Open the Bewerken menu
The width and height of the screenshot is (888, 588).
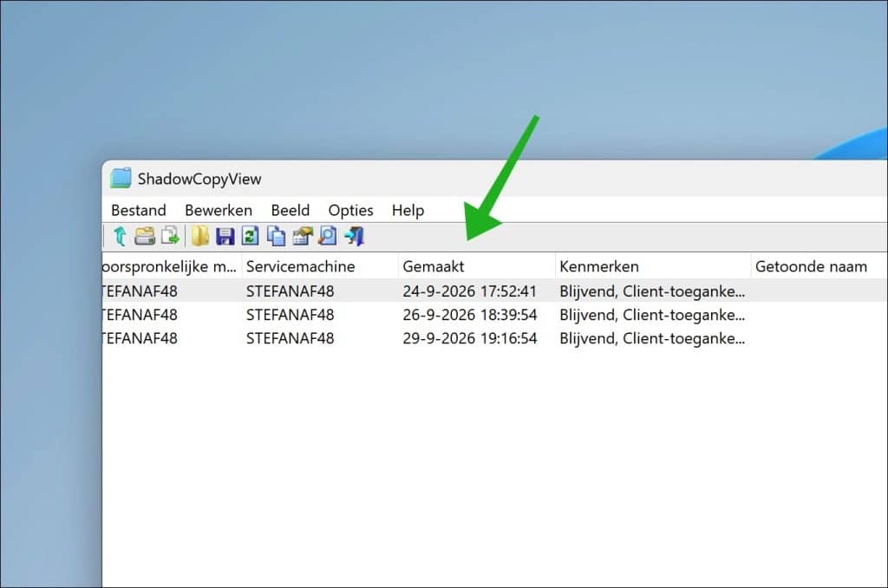[x=219, y=210]
